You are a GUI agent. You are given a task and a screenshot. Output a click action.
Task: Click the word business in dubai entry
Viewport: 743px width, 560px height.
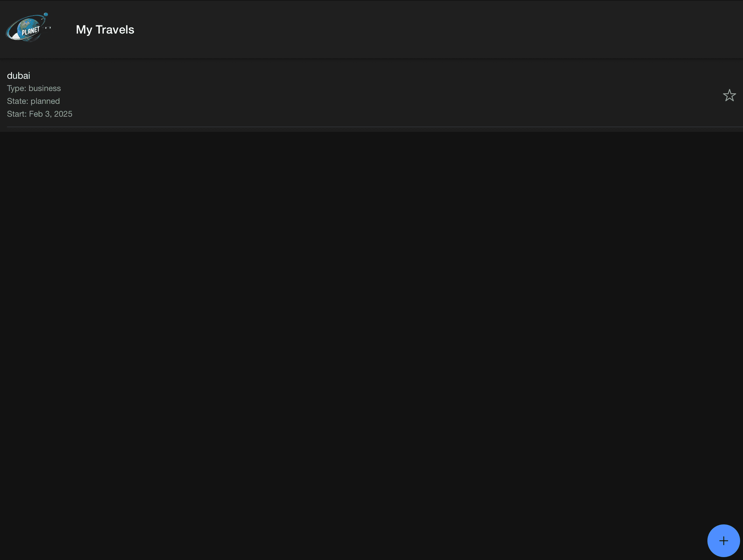[x=45, y=88]
